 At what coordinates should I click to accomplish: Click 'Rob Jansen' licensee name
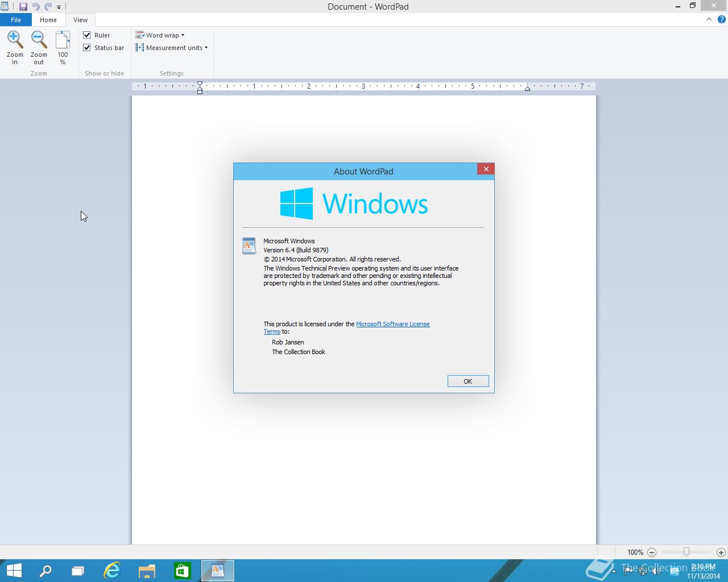click(288, 342)
